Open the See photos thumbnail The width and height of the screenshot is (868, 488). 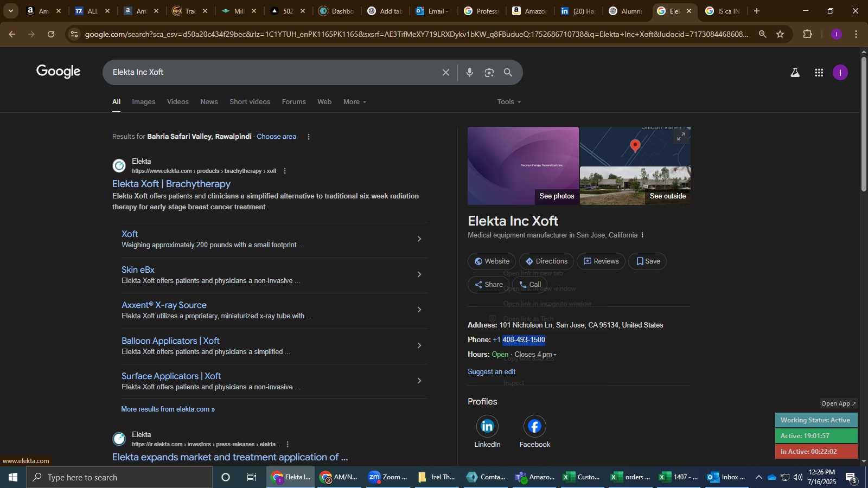click(x=523, y=166)
